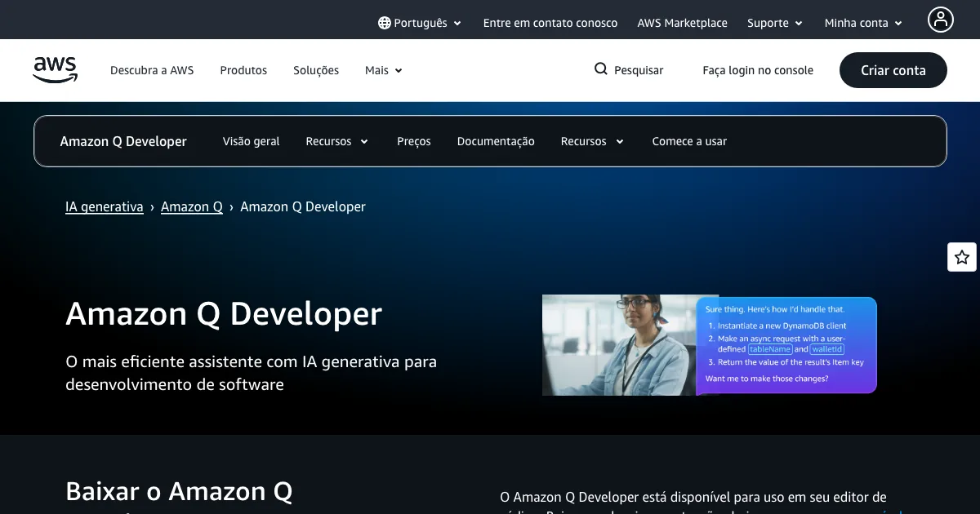Click the globe language icon
Viewport: 980px width, 514px height.
pos(385,23)
